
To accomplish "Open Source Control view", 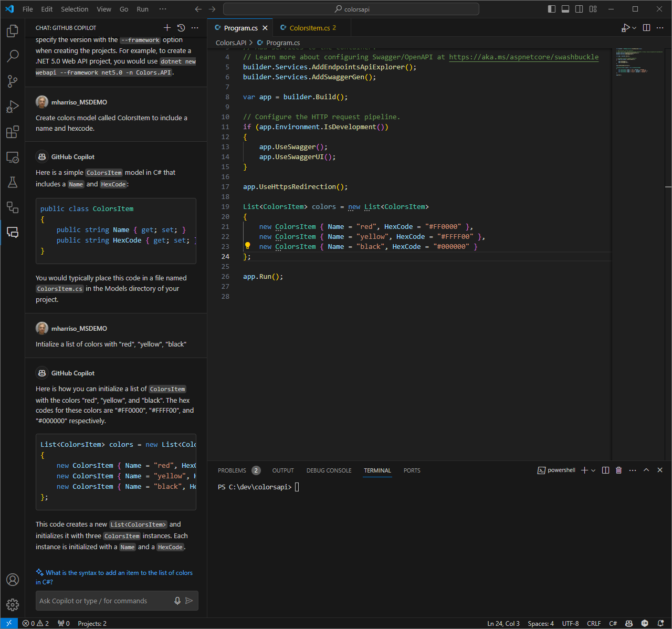I will click(13, 81).
